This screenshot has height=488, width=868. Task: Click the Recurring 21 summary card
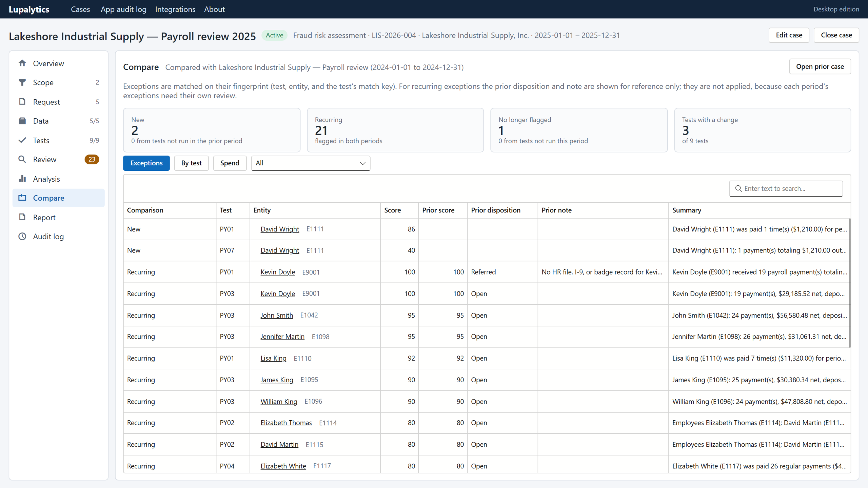point(395,130)
